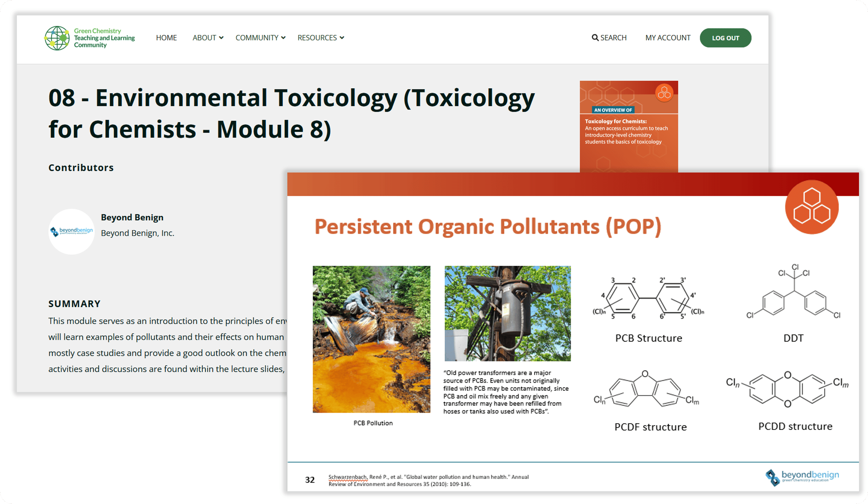Click the PCDF structure diagram
The image size is (868, 504).
pos(646,389)
